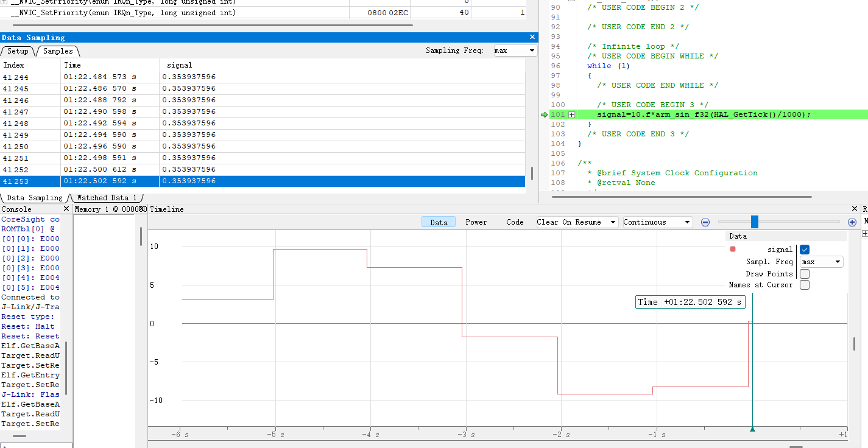Image resolution: width=868 pixels, height=448 pixels.
Task: Select the Data Sampling bottom tab
Action: pos(34,198)
